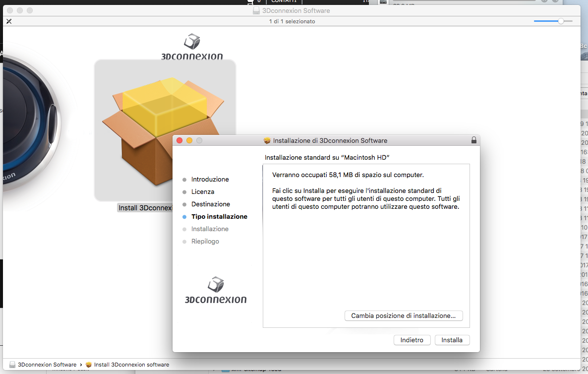Select the Tipo installazione step

coord(219,216)
